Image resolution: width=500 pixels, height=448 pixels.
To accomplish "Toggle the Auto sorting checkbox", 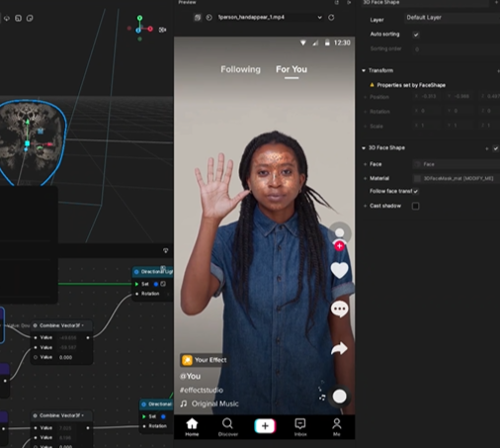I will pos(416,35).
